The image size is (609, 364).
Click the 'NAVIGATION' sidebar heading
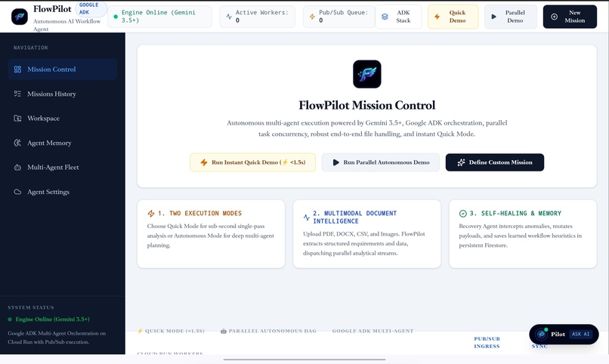click(x=31, y=48)
